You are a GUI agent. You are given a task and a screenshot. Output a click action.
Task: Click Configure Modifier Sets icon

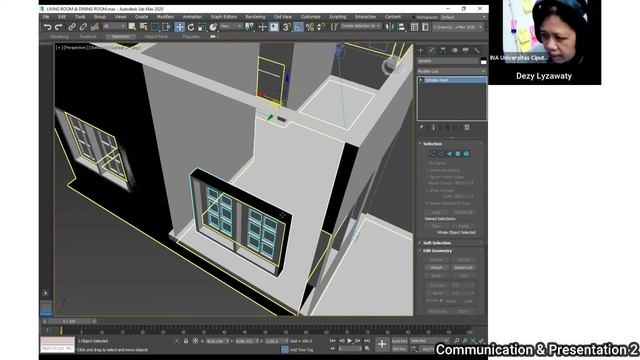coord(467,127)
